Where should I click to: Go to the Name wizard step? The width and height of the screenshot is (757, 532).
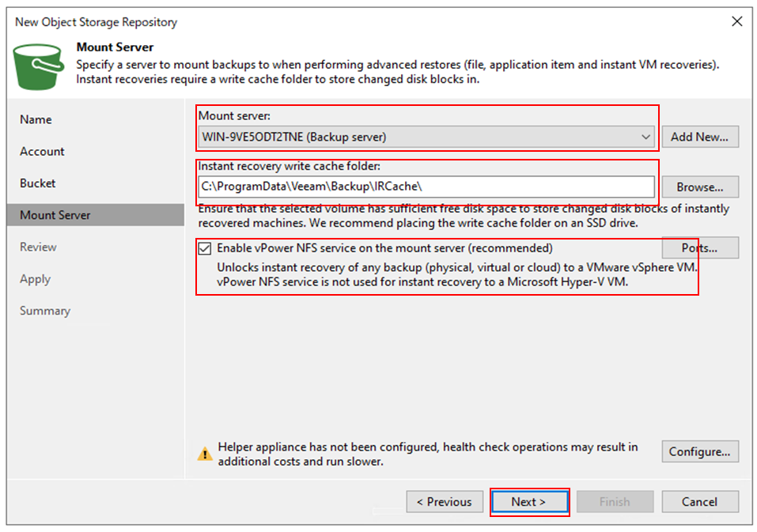(36, 119)
